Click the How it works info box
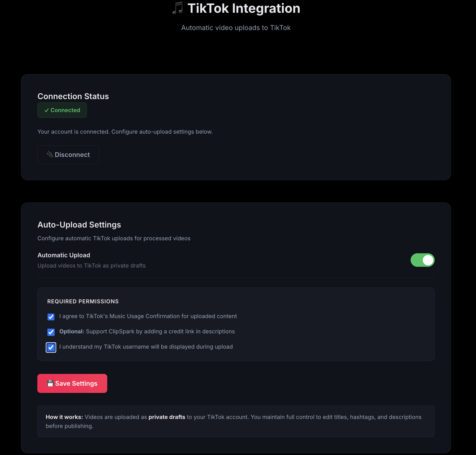The width and height of the screenshot is (476, 455). click(236, 421)
